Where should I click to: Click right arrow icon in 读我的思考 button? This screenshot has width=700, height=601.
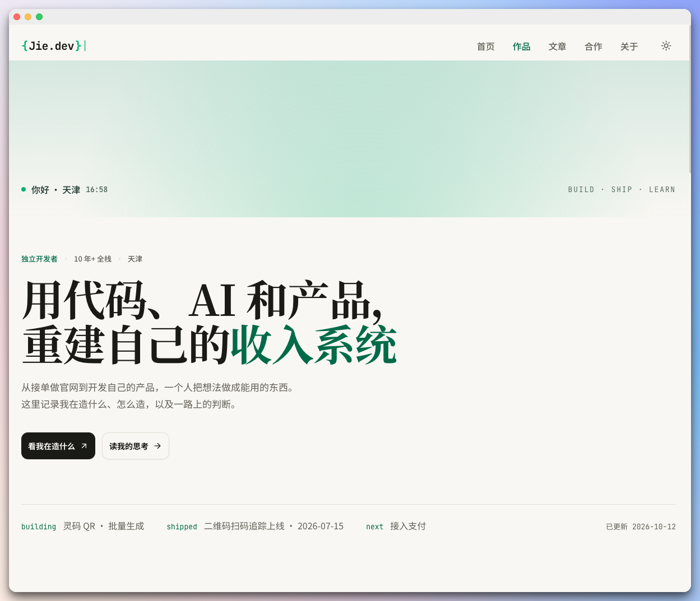pyautogui.click(x=157, y=446)
